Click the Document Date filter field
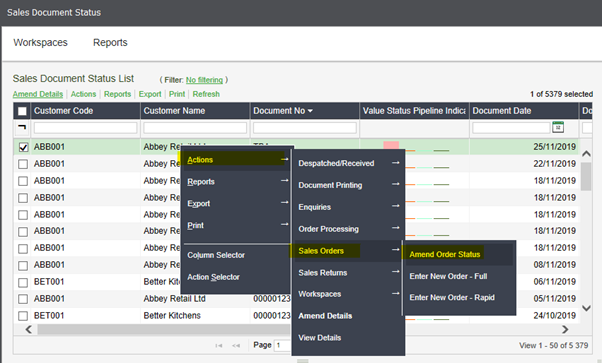Viewport: 602px width, 363px height. point(511,128)
